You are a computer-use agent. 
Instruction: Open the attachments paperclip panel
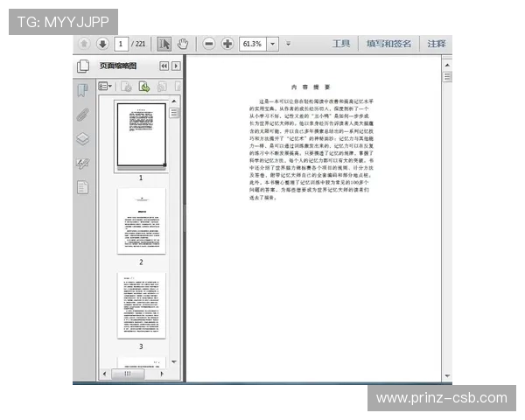click(83, 115)
